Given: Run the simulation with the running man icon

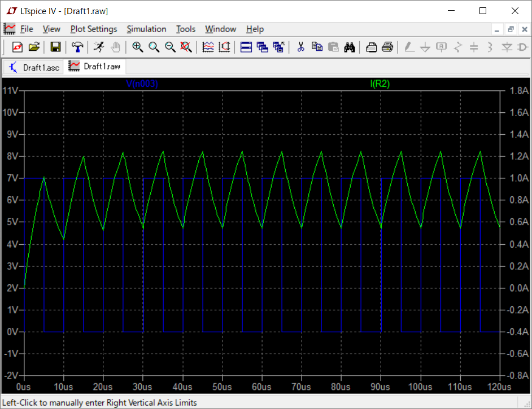Looking at the screenshot, I should [x=99, y=47].
